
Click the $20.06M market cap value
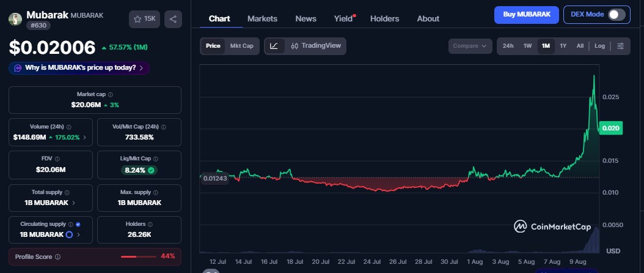point(86,105)
